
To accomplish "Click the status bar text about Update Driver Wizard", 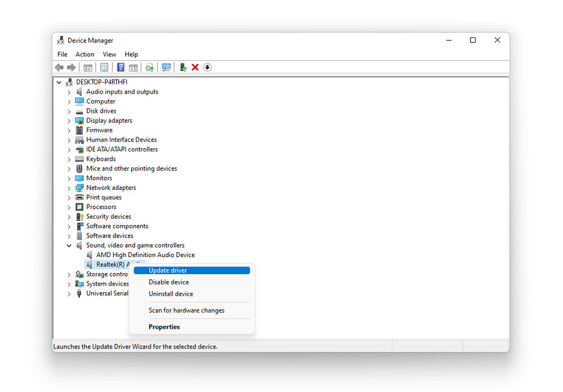I will [x=135, y=347].
